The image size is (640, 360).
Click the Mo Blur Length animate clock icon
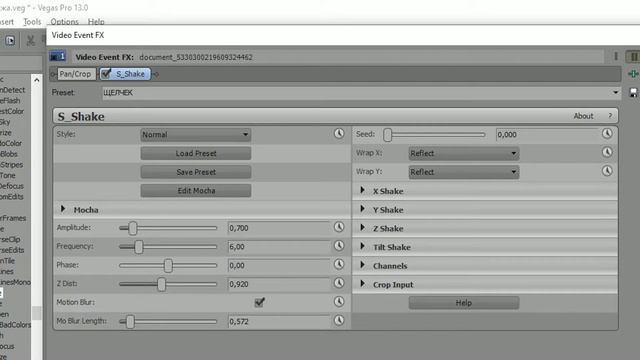coord(339,320)
